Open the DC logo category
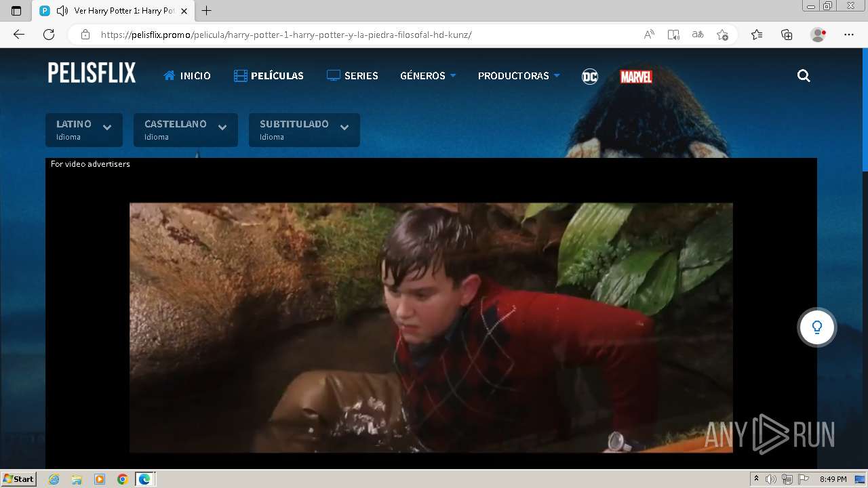868x488 pixels. (x=590, y=76)
